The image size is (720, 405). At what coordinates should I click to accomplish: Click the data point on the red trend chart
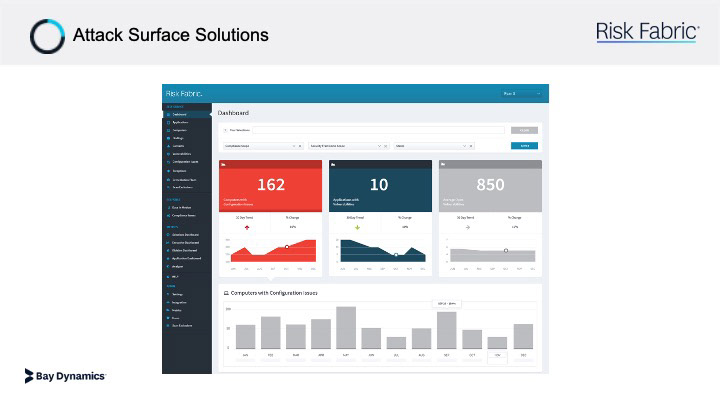tap(287, 247)
